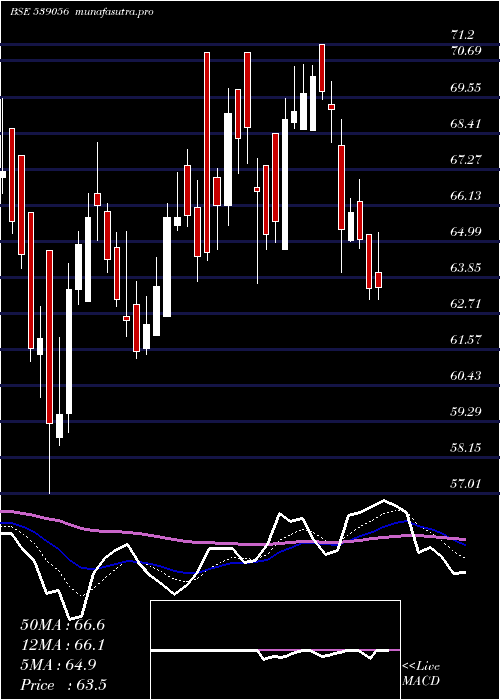Click the 67.27 price level label

pyautogui.click(x=466, y=159)
